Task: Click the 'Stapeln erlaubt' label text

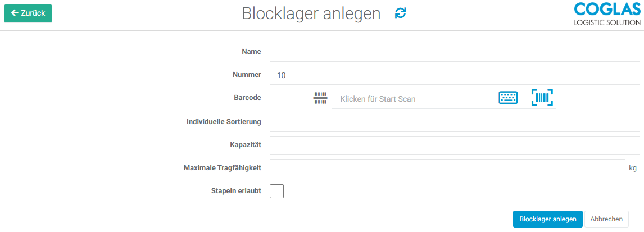Action: click(232, 191)
